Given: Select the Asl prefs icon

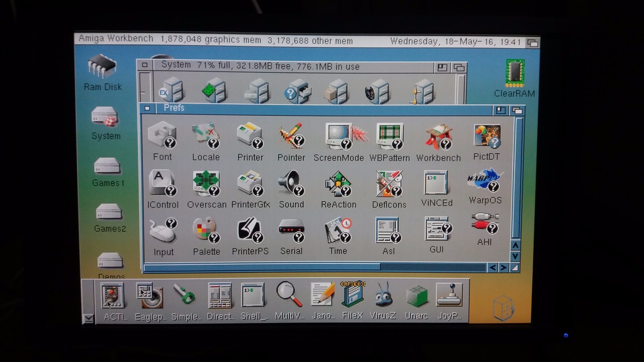Looking at the screenshot, I should 388,230.
